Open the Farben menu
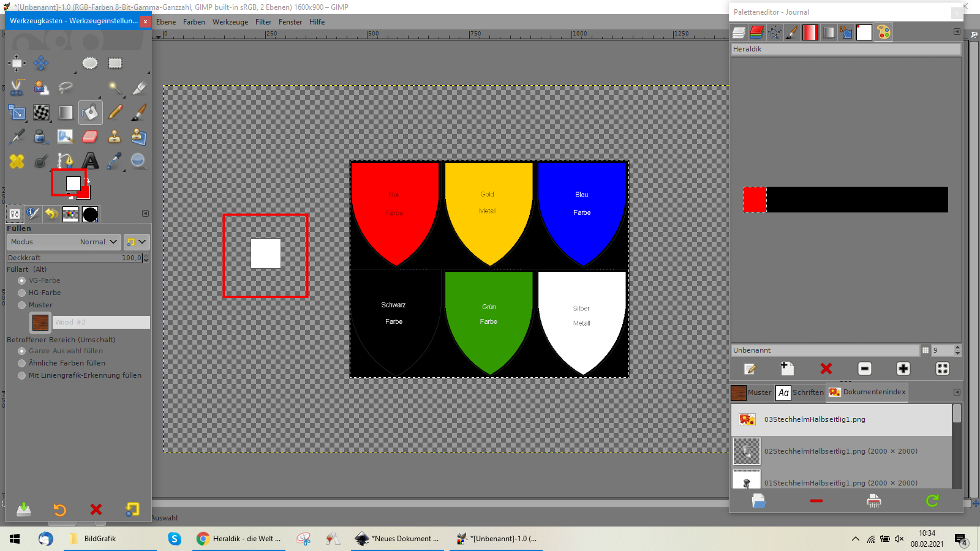Viewport: 980px width, 551px height. 194,22
